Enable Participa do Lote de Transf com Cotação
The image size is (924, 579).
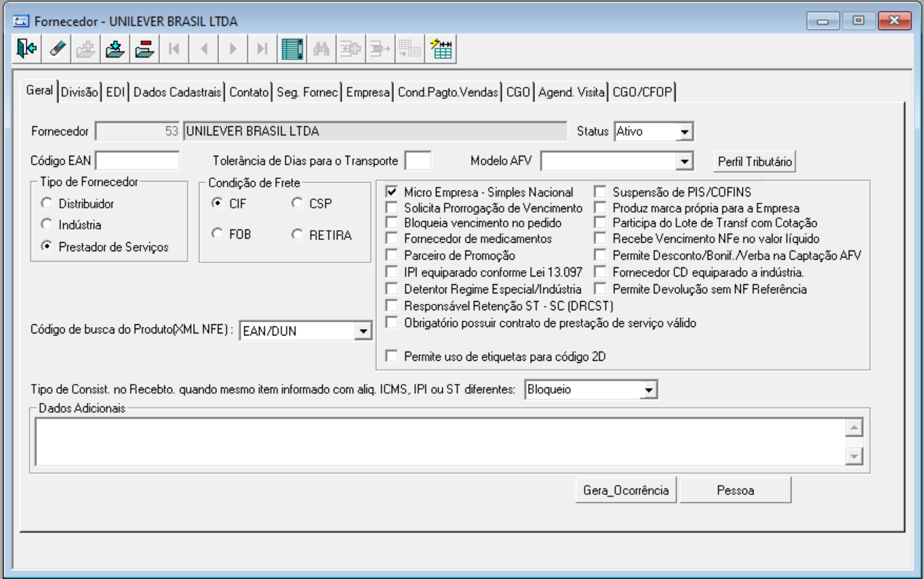tap(600, 223)
